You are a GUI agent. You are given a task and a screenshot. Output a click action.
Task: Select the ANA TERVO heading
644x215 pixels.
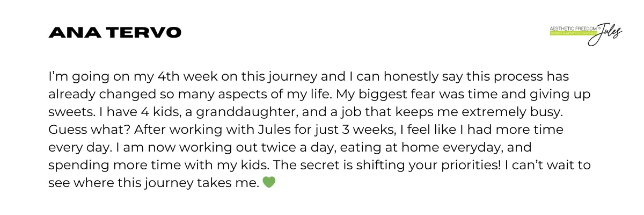coord(115,33)
